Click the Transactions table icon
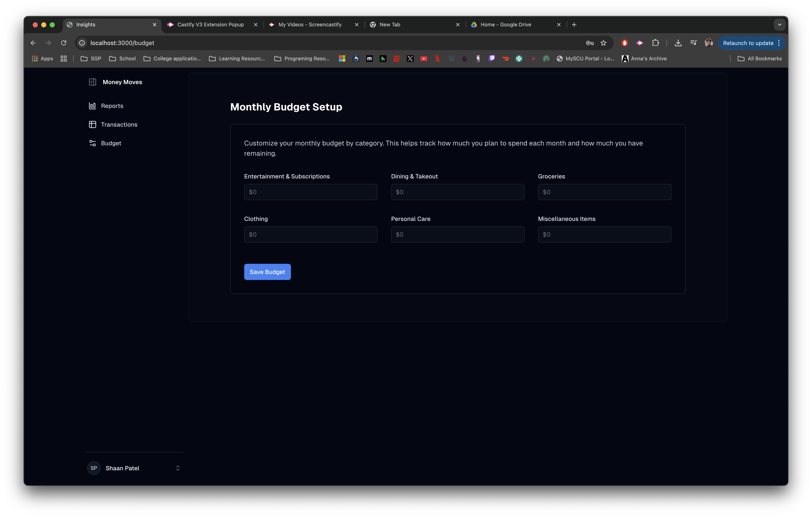The width and height of the screenshot is (812, 517). (92, 124)
